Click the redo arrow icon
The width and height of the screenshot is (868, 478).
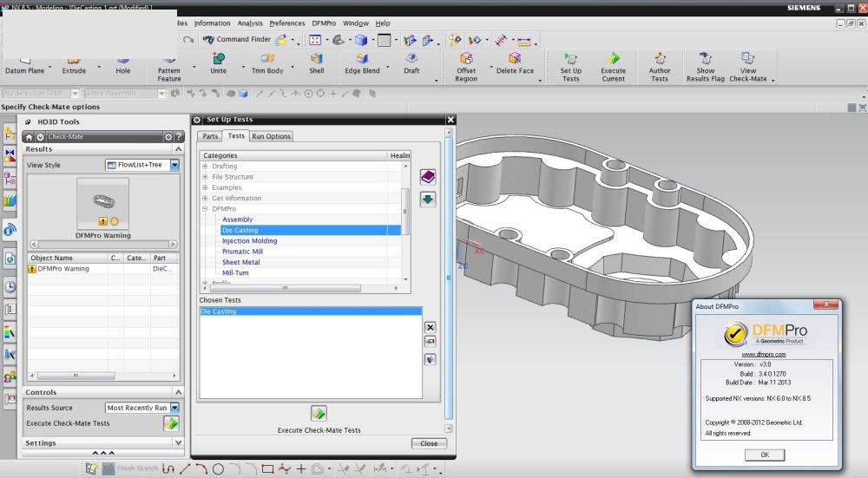[188, 40]
